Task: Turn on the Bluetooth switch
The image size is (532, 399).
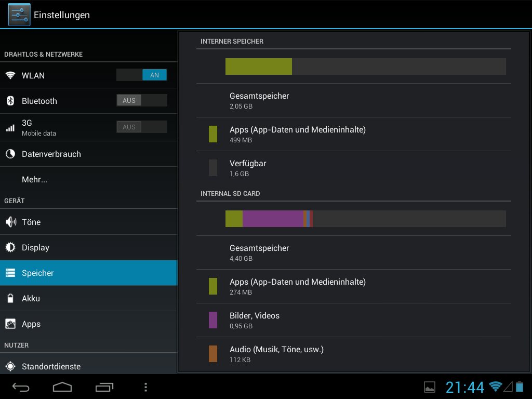Action: 141,100
